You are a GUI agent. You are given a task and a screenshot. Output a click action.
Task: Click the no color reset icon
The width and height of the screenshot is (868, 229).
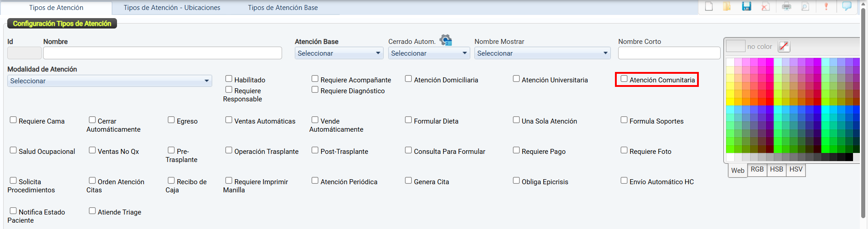pos(784,46)
